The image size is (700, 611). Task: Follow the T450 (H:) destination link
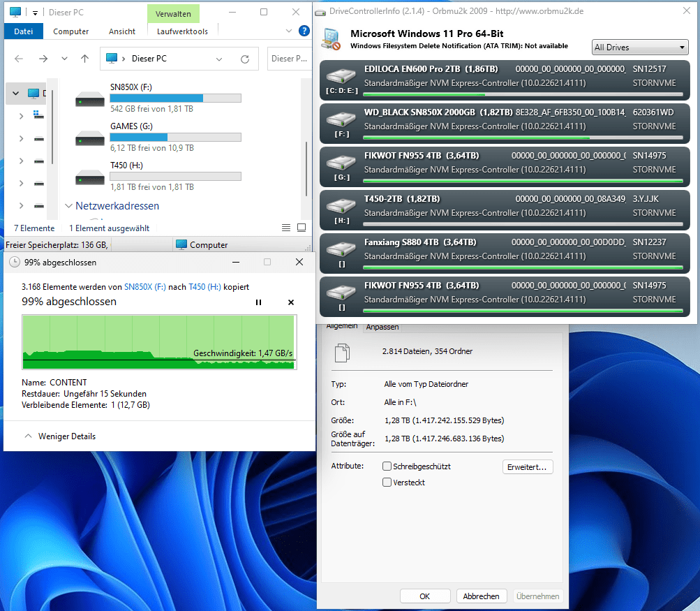(205, 287)
